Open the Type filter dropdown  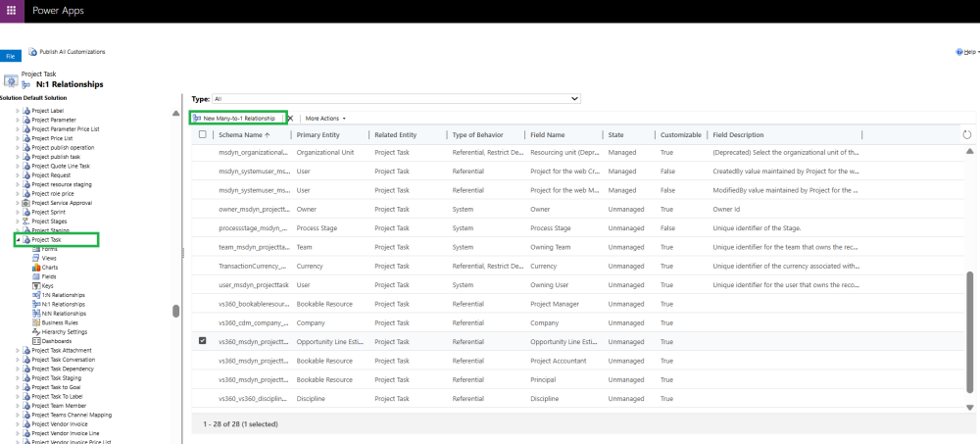tap(397, 99)
